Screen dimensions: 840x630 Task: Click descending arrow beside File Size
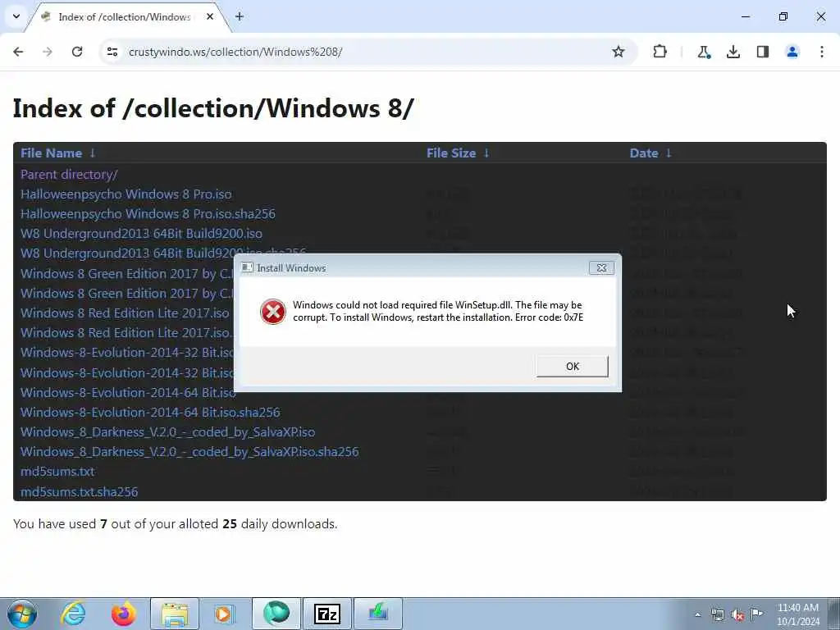coord(486,153)
